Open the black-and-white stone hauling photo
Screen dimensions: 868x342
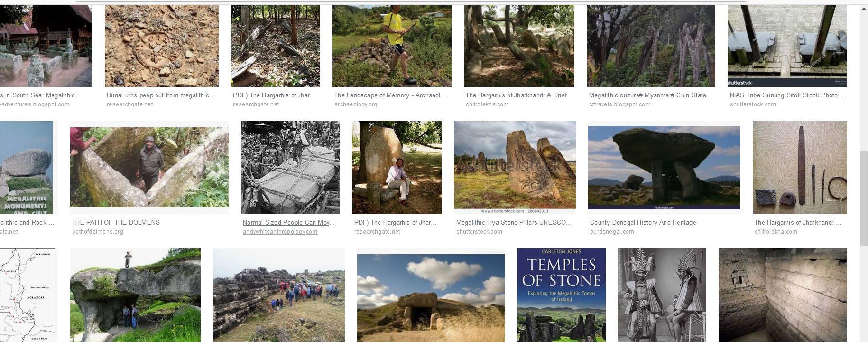tap(290, 168)
